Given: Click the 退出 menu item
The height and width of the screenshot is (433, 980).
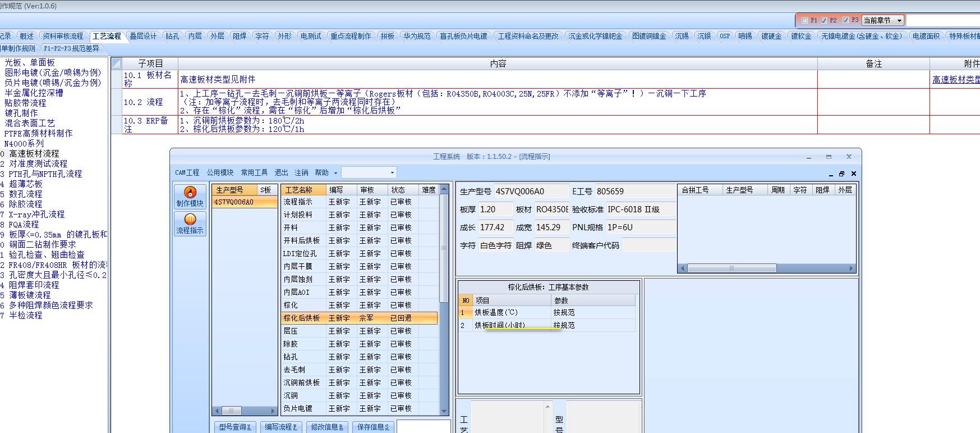Looking at the screenshot, I should pos(282,172).
